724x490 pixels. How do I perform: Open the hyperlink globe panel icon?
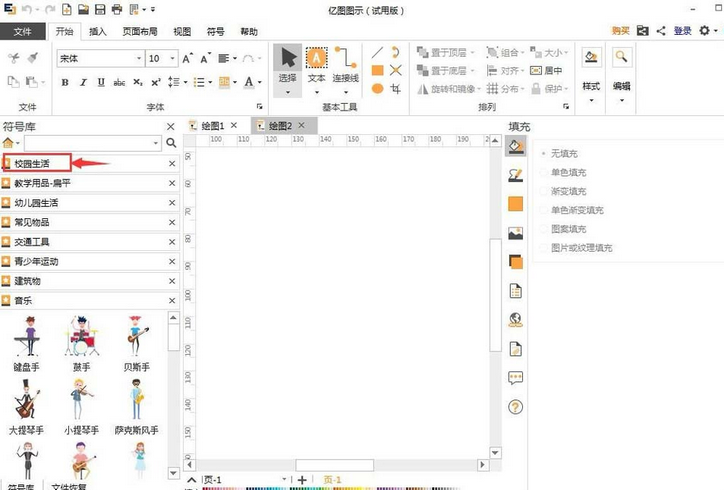click(x=516, y=320)
